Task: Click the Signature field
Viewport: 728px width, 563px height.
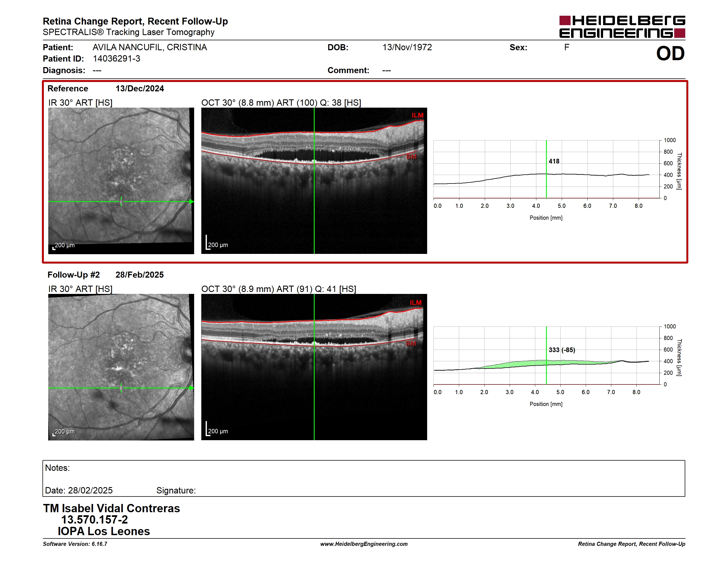Action: (x=176, y=490)
